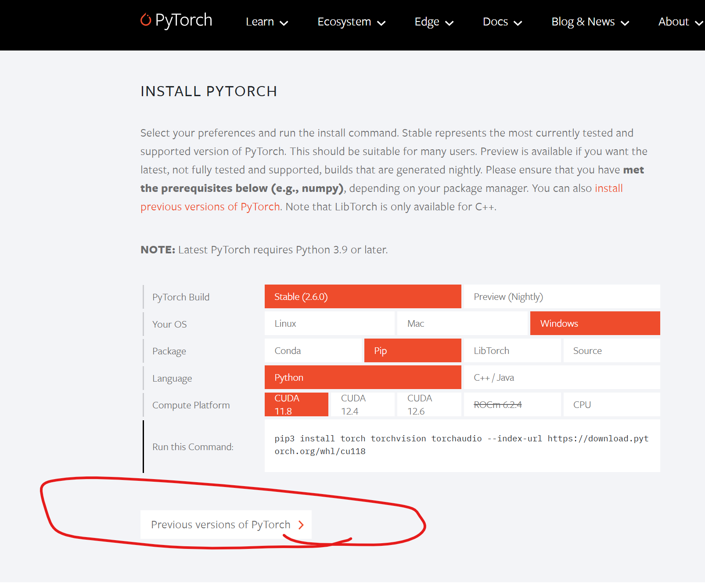The width and height of the screenshot is (705, 588).
Task: Click the arrow on Previous versions button
Action: point(301,525)
